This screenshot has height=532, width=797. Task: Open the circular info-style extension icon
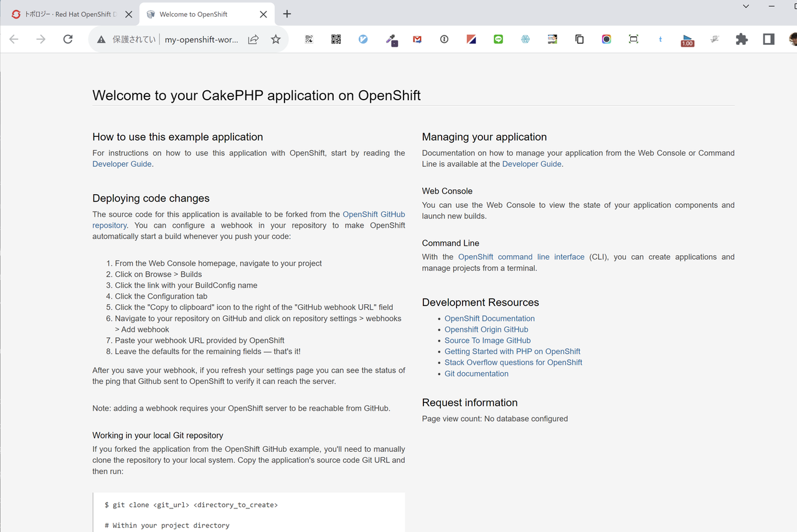444,39
